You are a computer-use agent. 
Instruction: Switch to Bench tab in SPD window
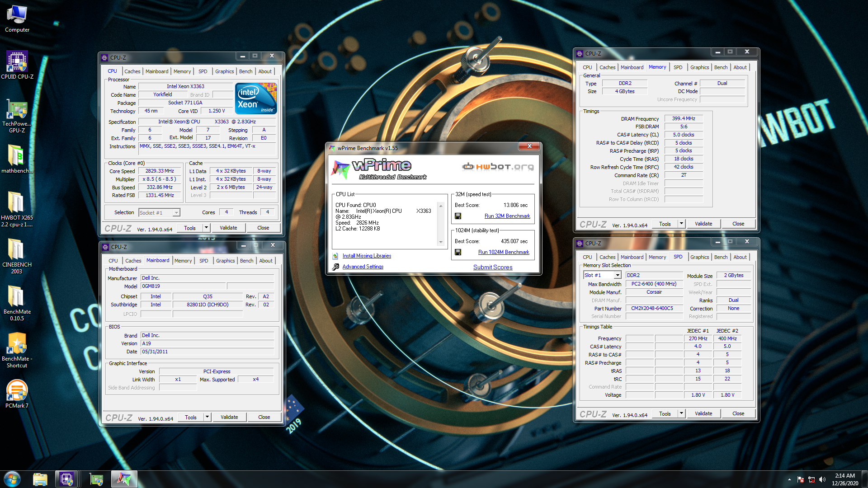721,257
